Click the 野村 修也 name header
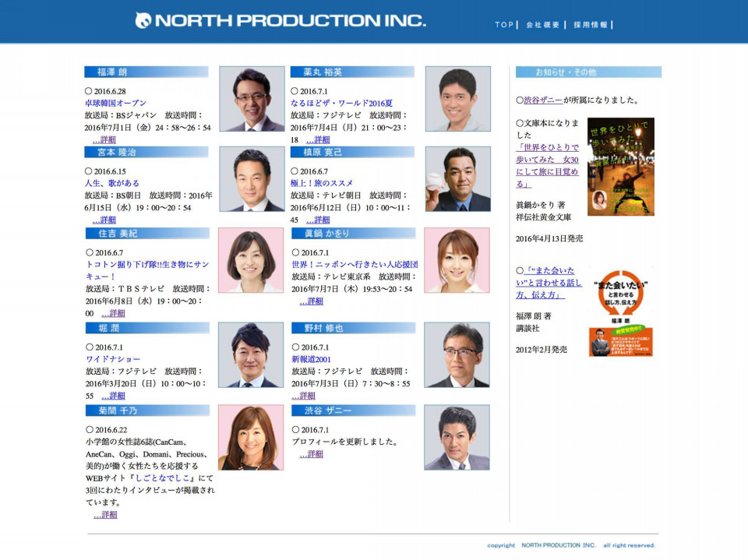The height and width of the screenshot is (560, 748). [x=354, y=328]
